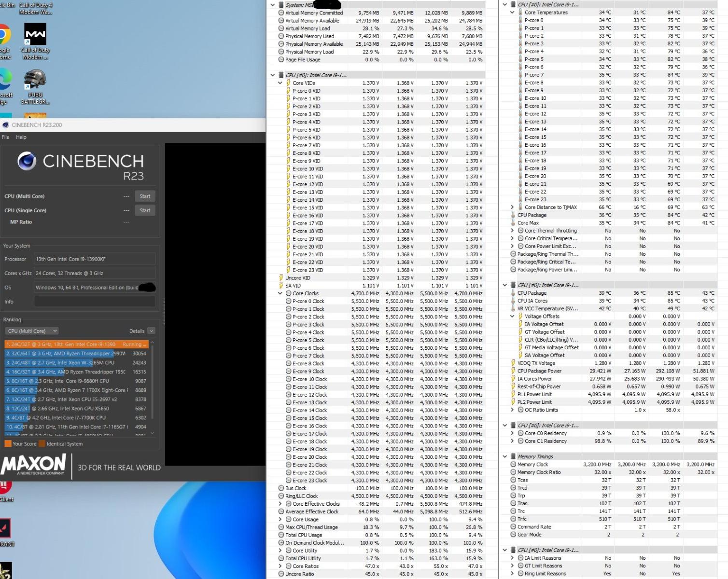728x579 pixels.
Task: Open the Microsoft Edge desktop shortcut
Action: 4,80
